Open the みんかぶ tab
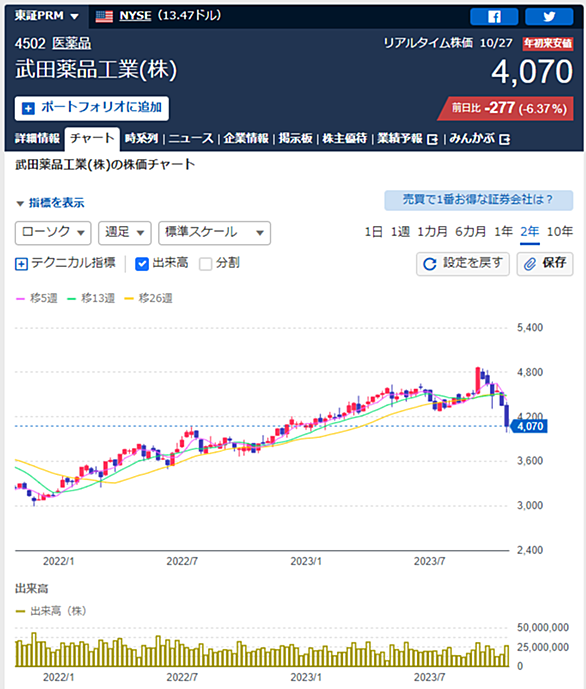This screenshot has height=689, width=586. tap(472, 138)
